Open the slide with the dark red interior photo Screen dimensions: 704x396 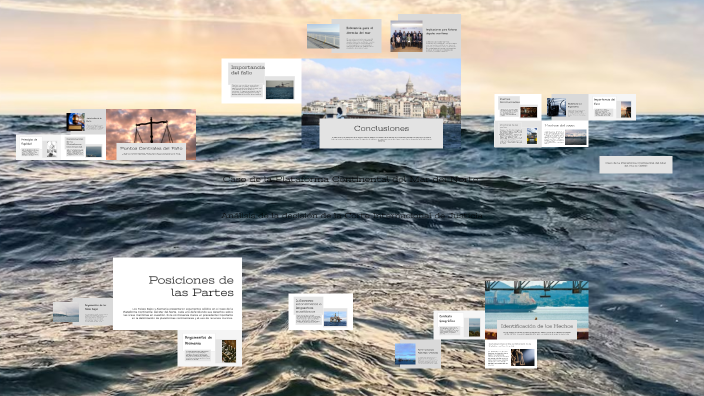pyautogui.click(x=518, y=107)
